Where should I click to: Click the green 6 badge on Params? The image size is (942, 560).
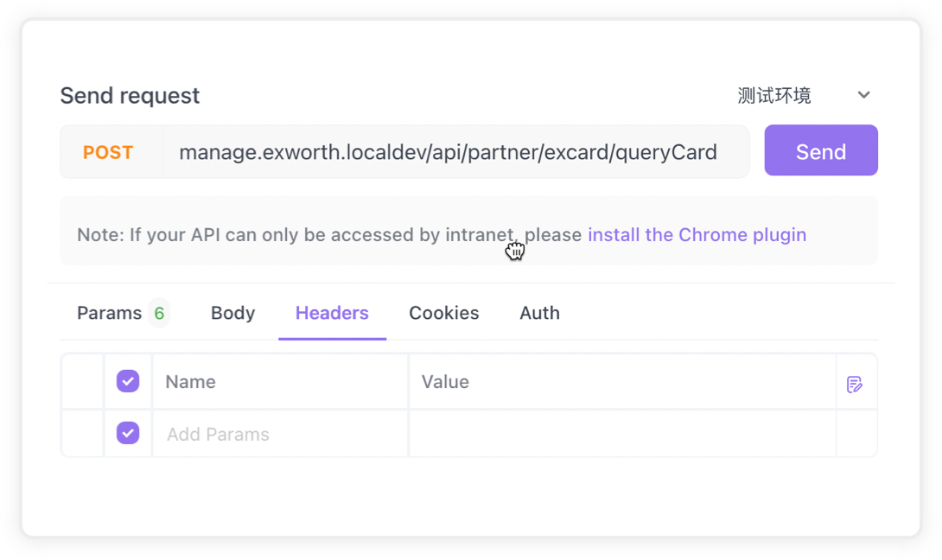159,313
